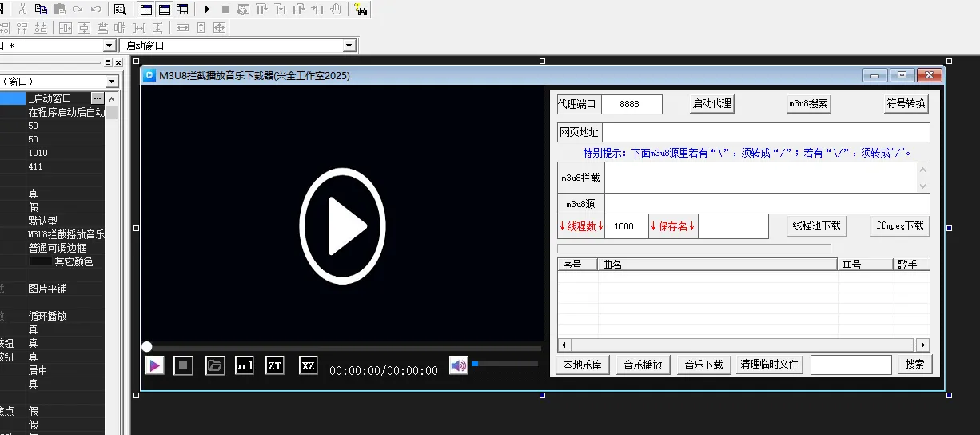Click the binoculars search icon in toolbar
980x435 pixels.
[x=361, y=10]
